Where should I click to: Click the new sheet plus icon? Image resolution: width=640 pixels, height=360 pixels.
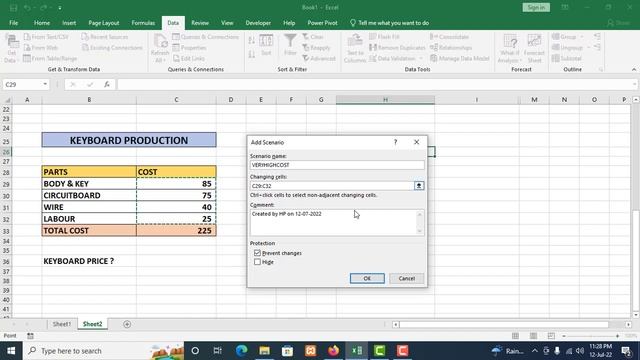pyautogui.click(x=127, y=324)
